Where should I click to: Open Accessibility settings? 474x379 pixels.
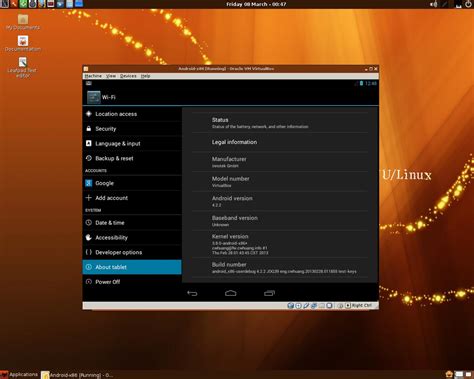(x=132, y=238)
